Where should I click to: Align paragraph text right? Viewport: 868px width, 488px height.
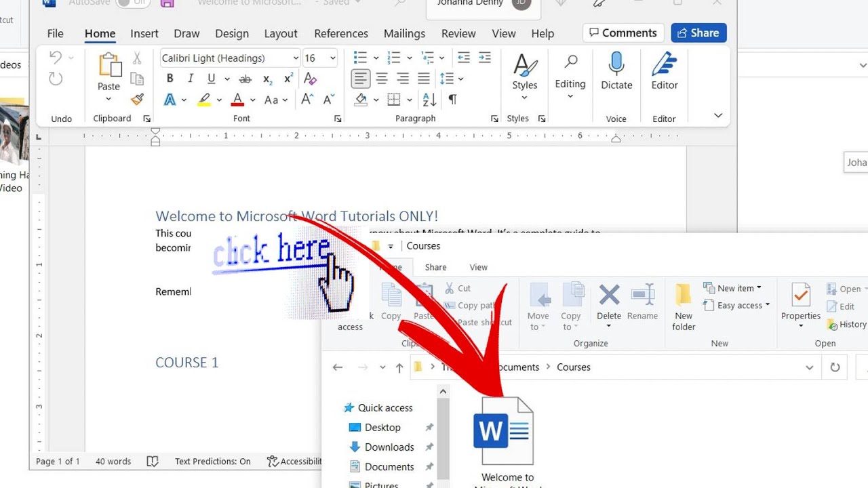click(x=403, y=79)
